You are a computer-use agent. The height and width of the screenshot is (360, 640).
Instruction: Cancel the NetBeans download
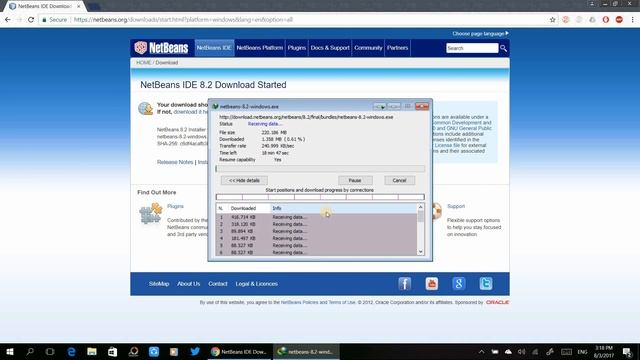(x=399, y=180)
